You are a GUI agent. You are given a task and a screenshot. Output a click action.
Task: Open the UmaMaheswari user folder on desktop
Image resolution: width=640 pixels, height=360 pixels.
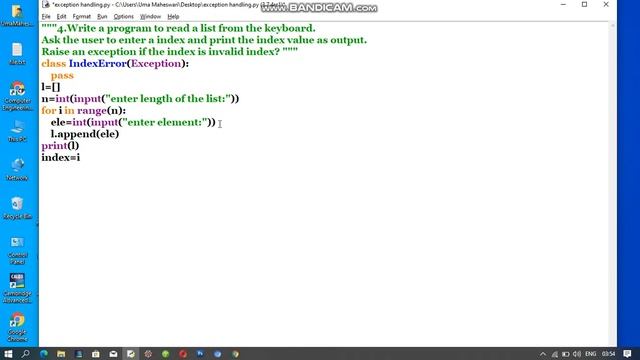point(17,15)
